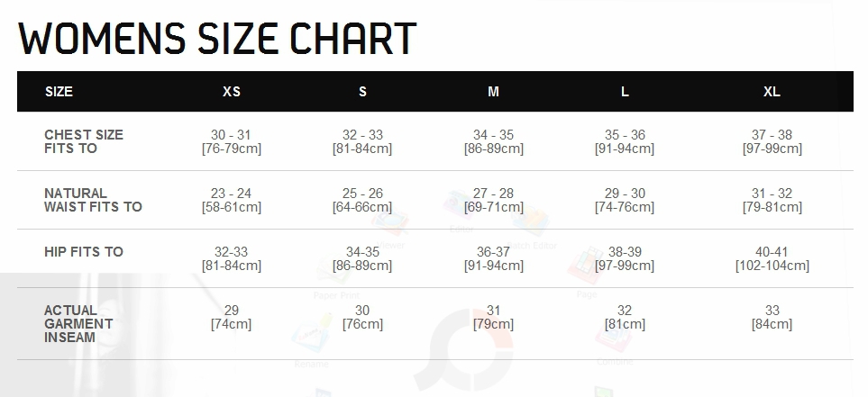Click the Natural Waist Fits To label
The height and width of the screenshot is (397, 868).
click(x=93, y=200)
